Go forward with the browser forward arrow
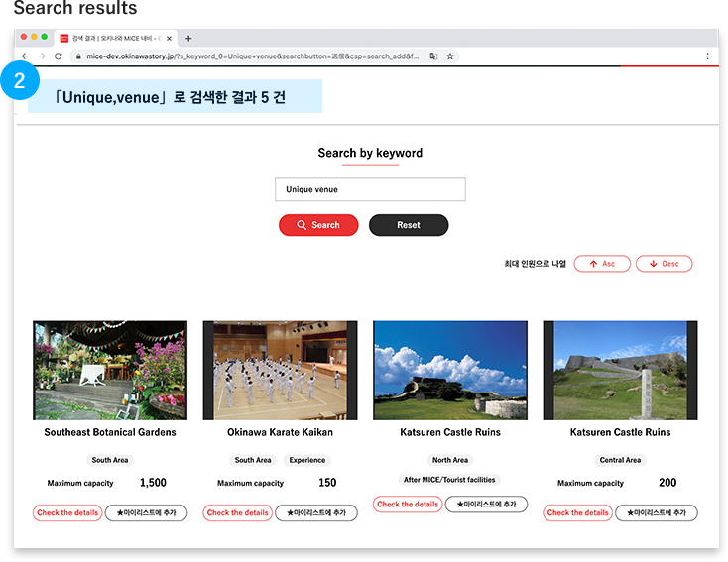The image size is (728, 562). click(x=42, y=56)
